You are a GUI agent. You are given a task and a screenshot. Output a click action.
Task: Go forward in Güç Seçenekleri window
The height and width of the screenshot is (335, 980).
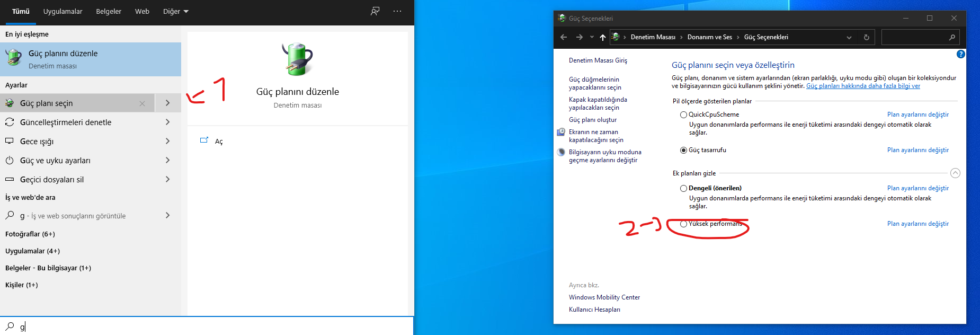(x=580, y=37)
